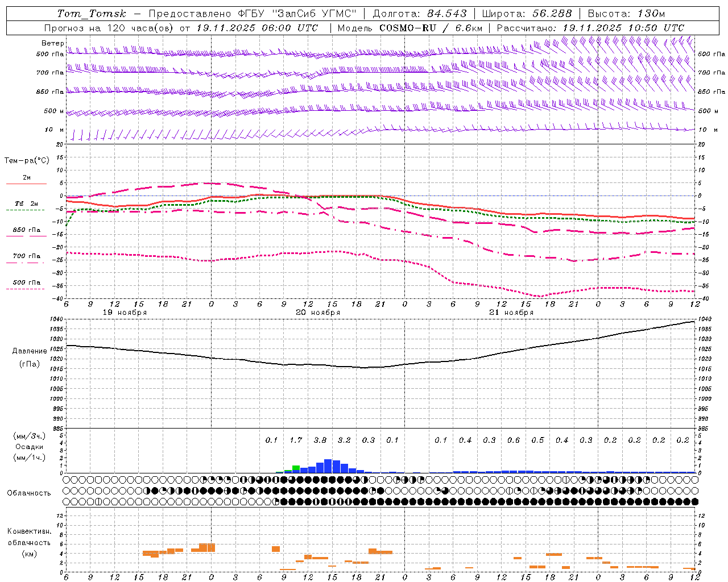Click the height value 130м
Screen dimensions: 728x582
[x=651, y=14]
